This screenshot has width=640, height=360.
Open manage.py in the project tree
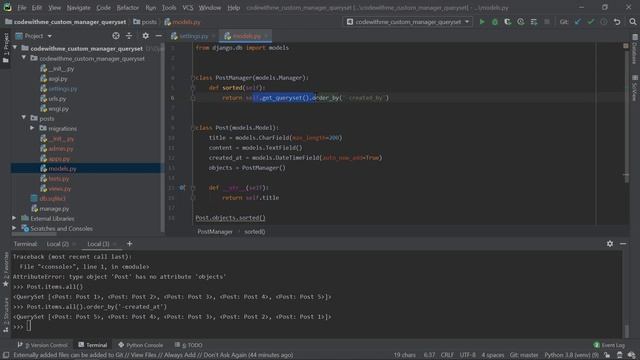point(53,209)
